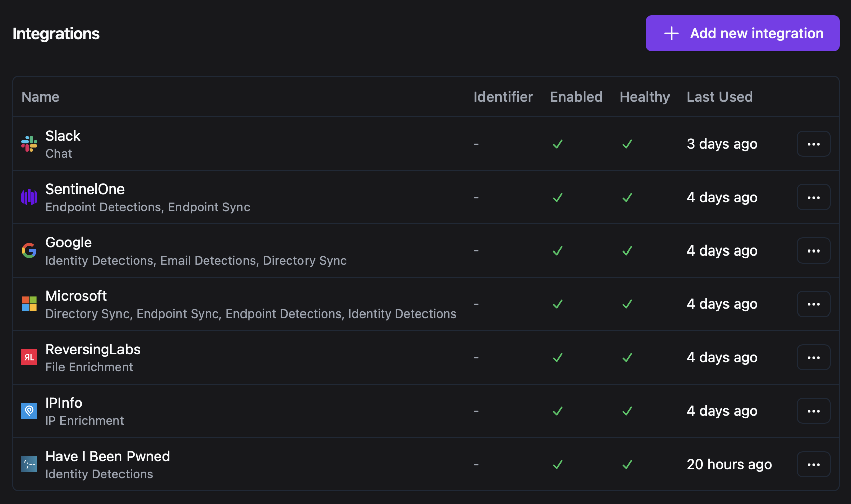The width and height of the screenshot is (851, 504).
Task: Click the Last Used column header
Action: (x=719, y=97)
